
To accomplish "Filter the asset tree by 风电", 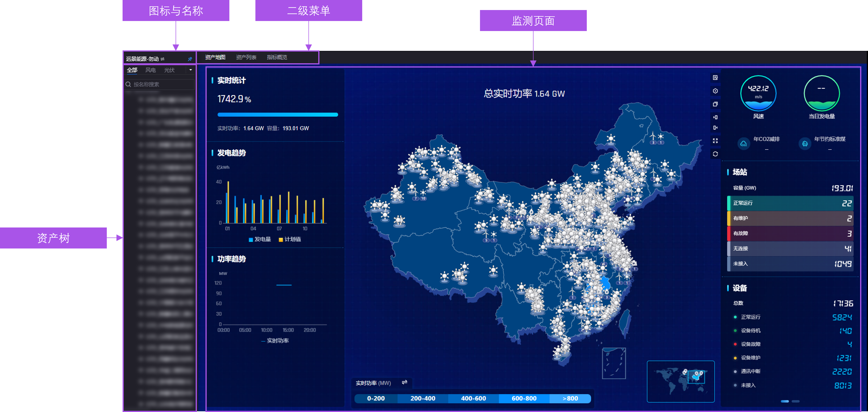I will pyautogui.click(x=150, y=70).
